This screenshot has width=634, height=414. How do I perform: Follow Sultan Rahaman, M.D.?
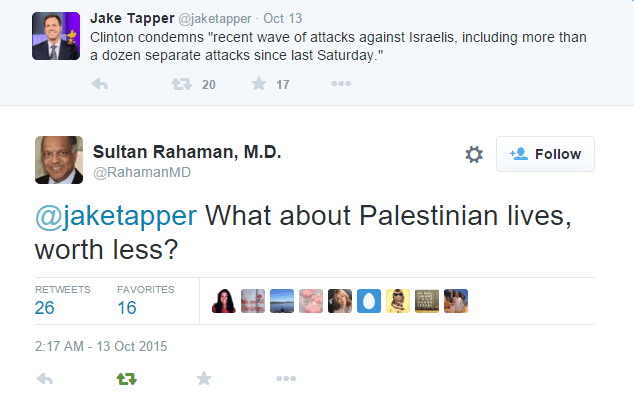(x=545, y=154)
